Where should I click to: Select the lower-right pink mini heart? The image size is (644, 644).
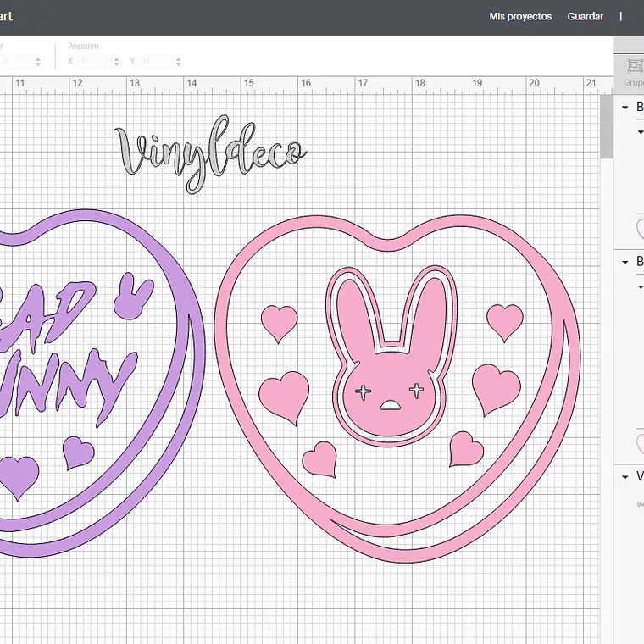[466, 449]
